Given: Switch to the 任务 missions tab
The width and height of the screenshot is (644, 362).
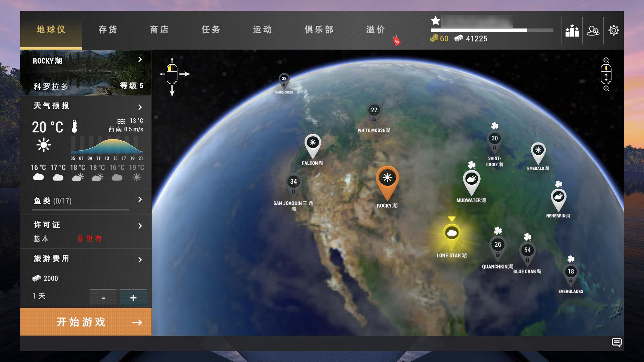Looking at the screenshot, I should click(211, 30).
